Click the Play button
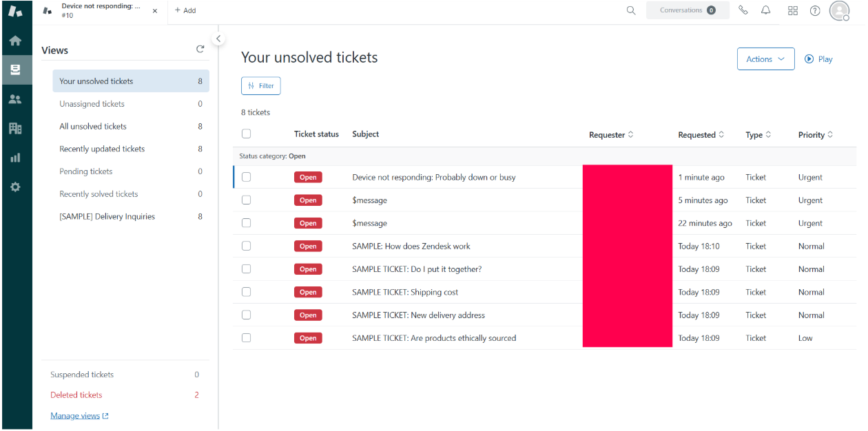The height and width of the screenshot is (431, 868). tap(818, 59)
